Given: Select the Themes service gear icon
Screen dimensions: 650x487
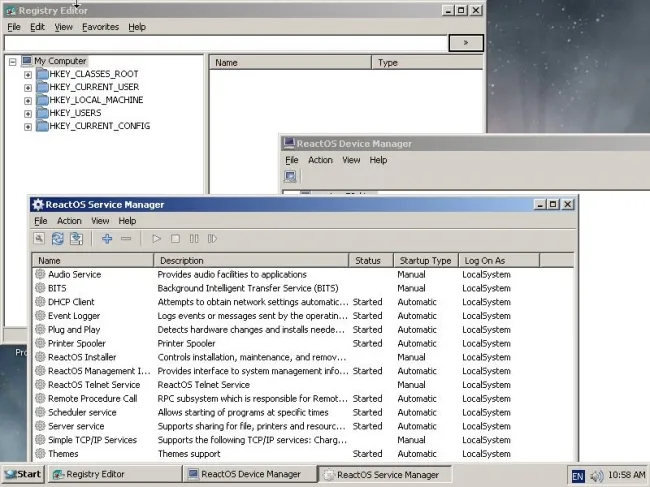Looking at the screenshot, I should (x=40, y=453).
